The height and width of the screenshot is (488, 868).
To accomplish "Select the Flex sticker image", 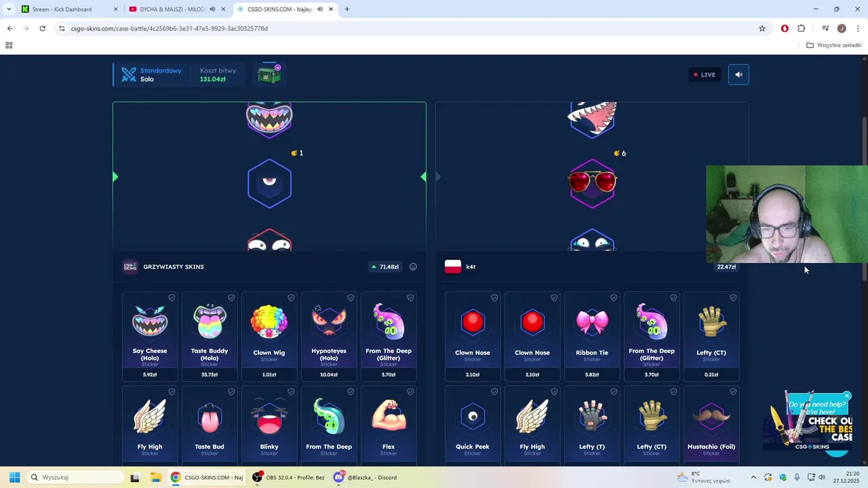I will click(x=389, y=416).
